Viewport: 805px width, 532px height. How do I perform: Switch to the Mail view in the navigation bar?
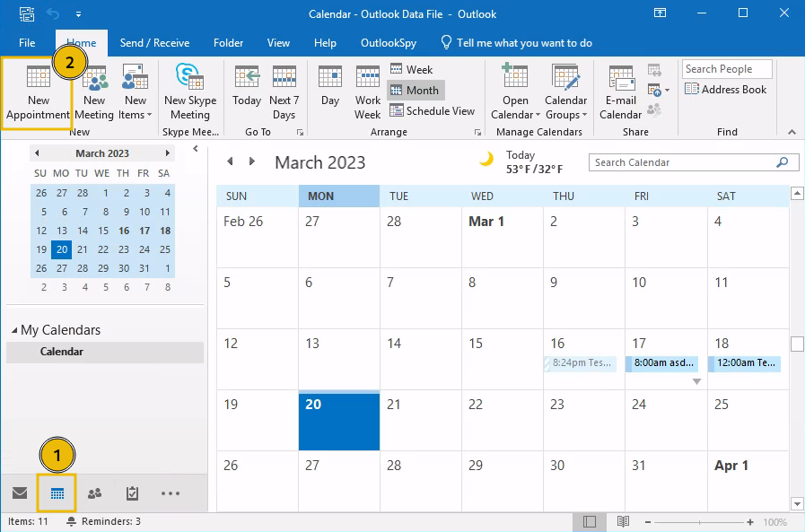(x=19, y=493)
